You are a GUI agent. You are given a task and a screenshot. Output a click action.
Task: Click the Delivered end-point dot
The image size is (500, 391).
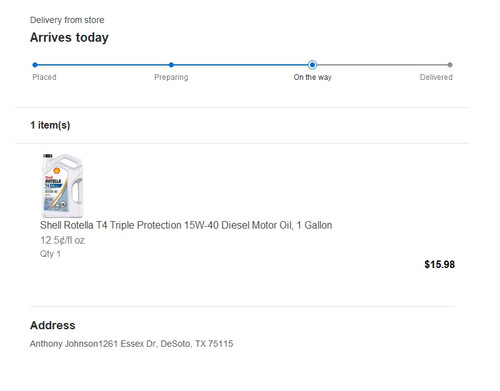450,65
